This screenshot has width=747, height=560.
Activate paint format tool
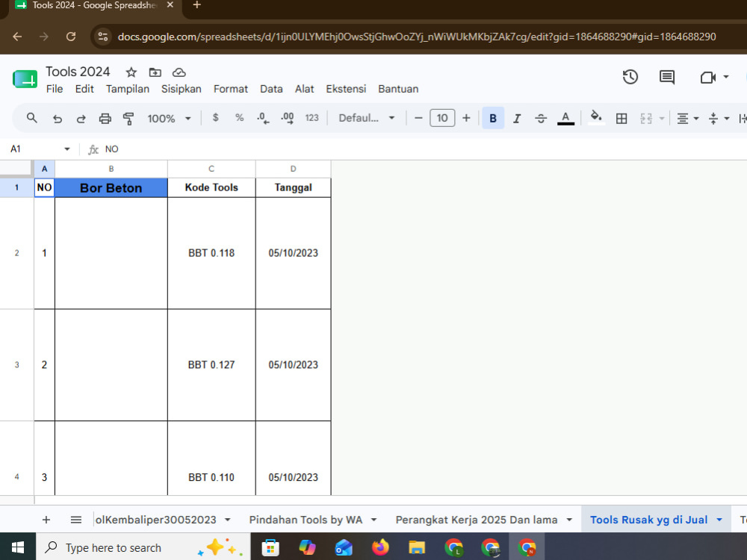point(128,119)
